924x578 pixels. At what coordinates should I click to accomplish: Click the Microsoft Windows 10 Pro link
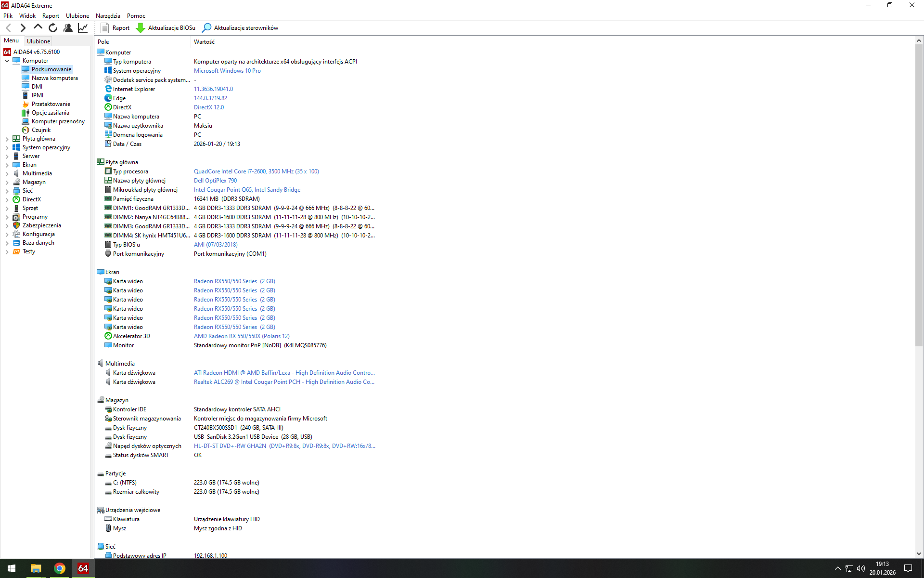(227, 71)
